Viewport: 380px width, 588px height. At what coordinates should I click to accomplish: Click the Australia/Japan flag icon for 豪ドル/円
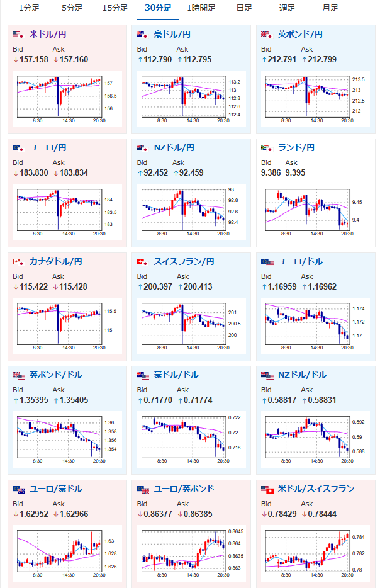(x=143, y=35)
